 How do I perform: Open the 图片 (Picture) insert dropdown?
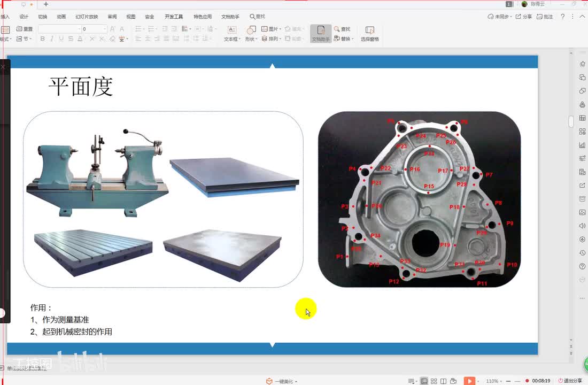coord(271,29)
